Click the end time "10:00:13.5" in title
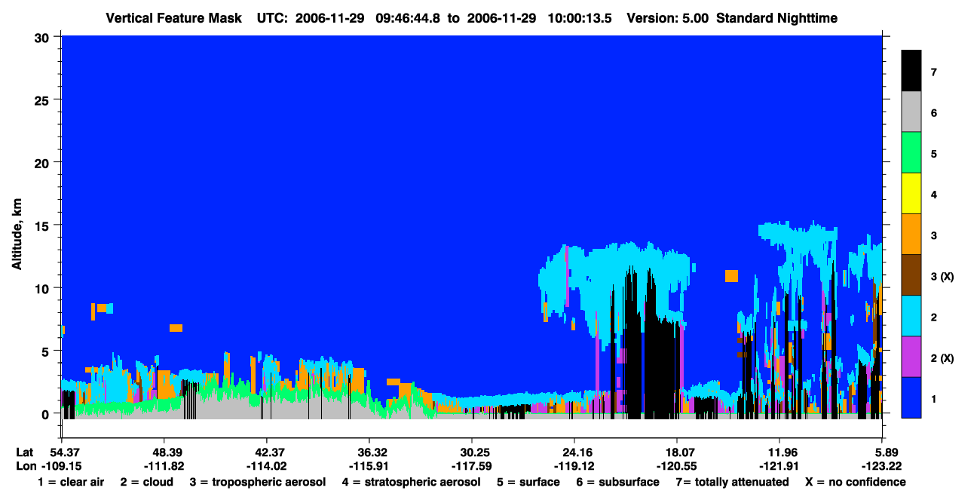Screen dimensions: 980x503 580,18
